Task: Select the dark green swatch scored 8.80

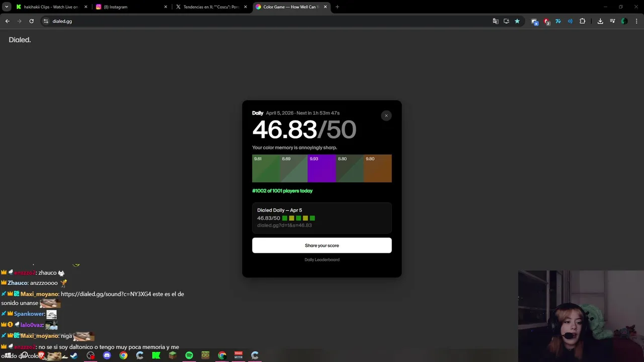Action: pyautogui.click(x=350, y=168)
